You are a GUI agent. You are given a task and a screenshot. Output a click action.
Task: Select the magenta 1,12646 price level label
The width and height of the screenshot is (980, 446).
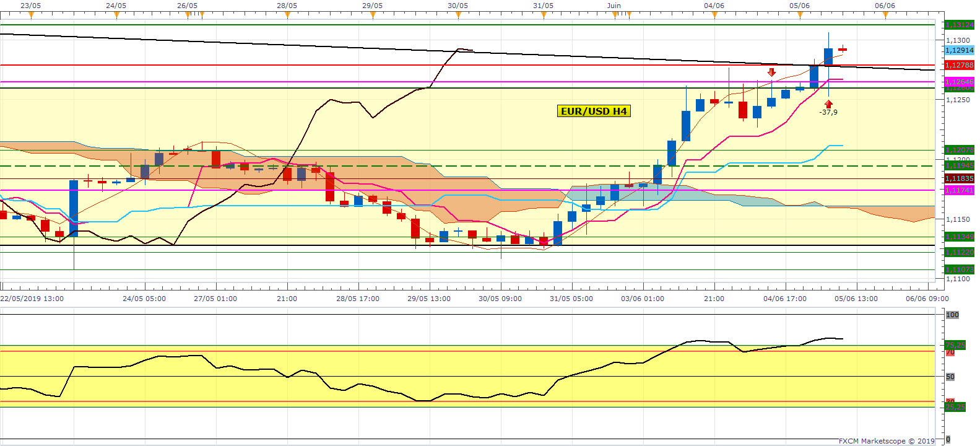coord(960,82)
